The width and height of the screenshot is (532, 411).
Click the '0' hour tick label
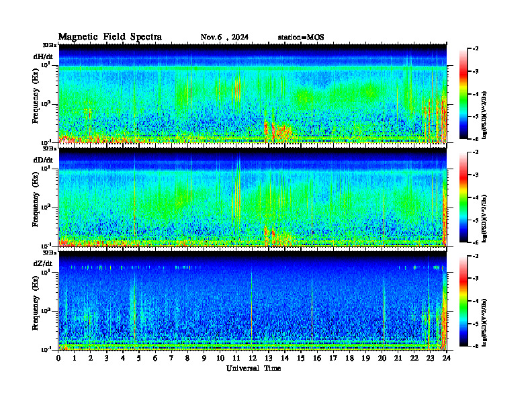(58, 358)
